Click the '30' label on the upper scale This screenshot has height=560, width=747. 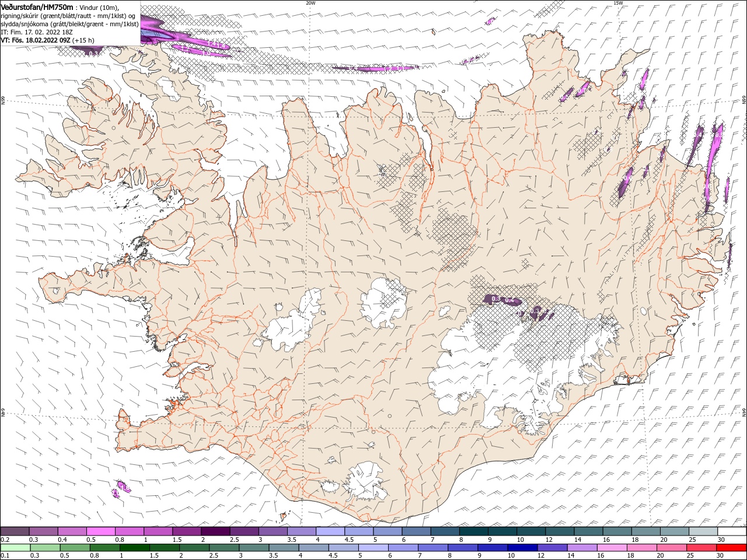(721, 540)
